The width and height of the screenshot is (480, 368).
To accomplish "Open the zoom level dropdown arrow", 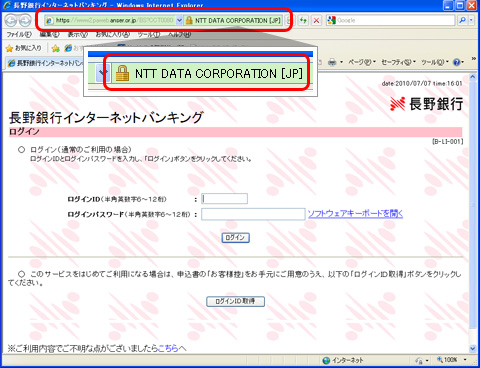I will (x=465, y=360).
